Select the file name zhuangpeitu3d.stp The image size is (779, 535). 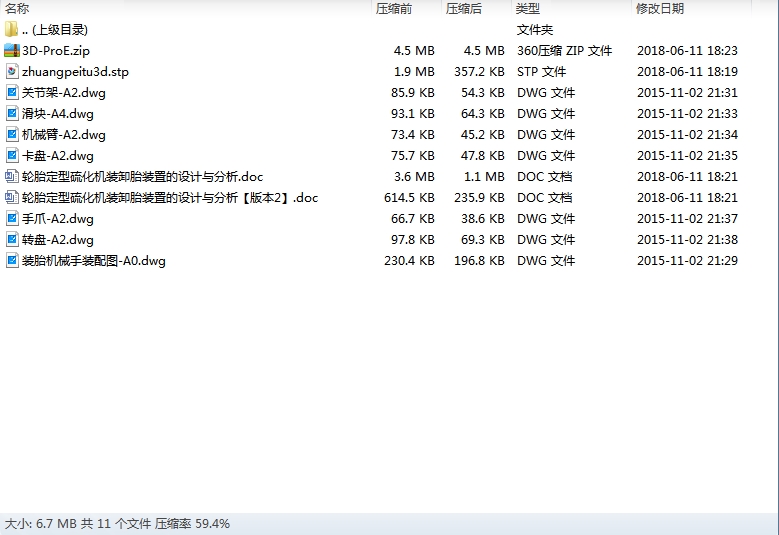[x=75, y=72]
